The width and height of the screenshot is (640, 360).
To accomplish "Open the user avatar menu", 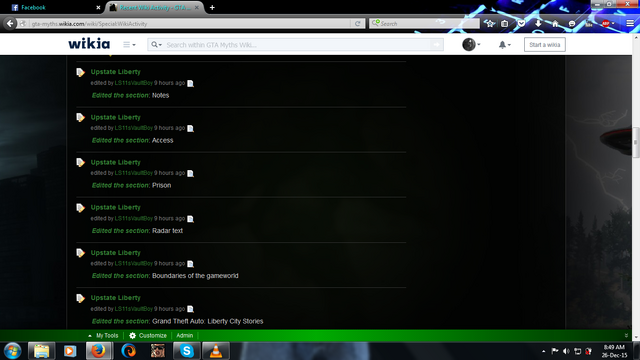I will tap(471, 44).
